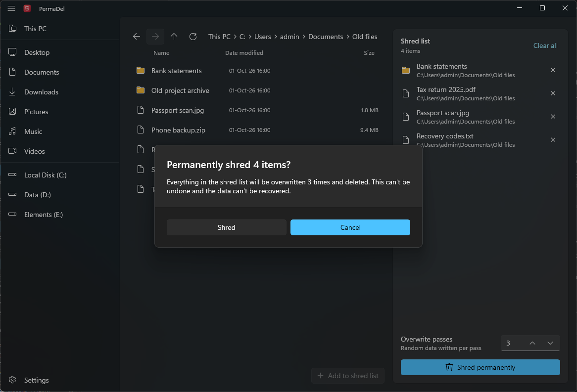Click the Shred permanently button
The height and width of the screenshot is (392, 577).
click(x=480, y=367)
